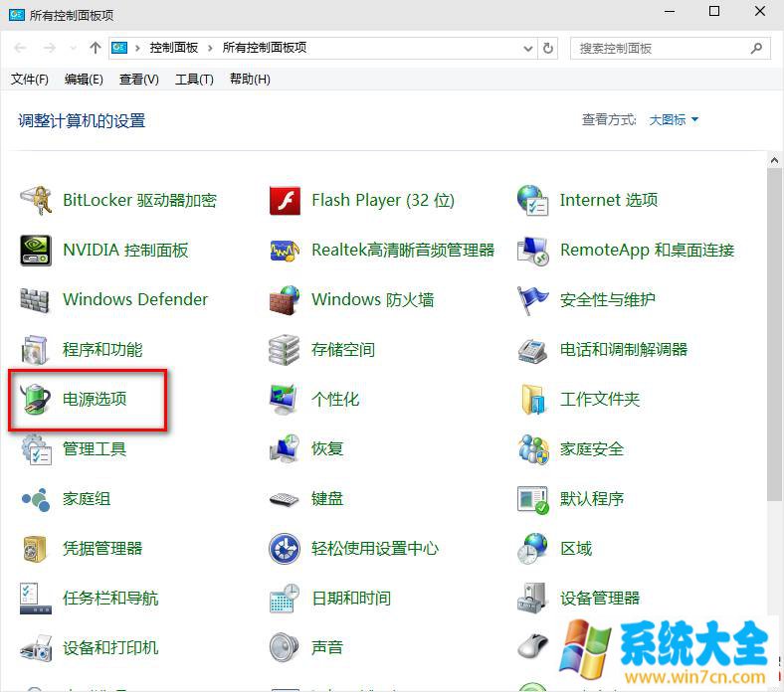Click the back navigation arrow
The height and width of the screenshot is (692, 784).
tap(21, 48)
